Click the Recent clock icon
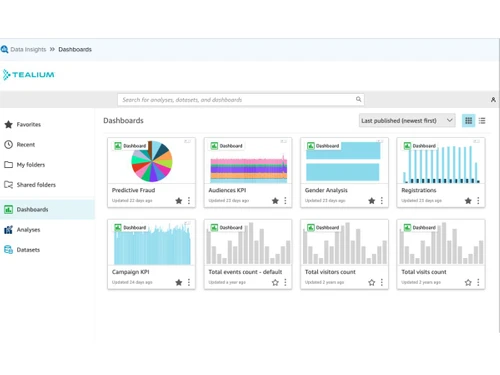Screen dimensions: 500x375 [x=8, y=144]
